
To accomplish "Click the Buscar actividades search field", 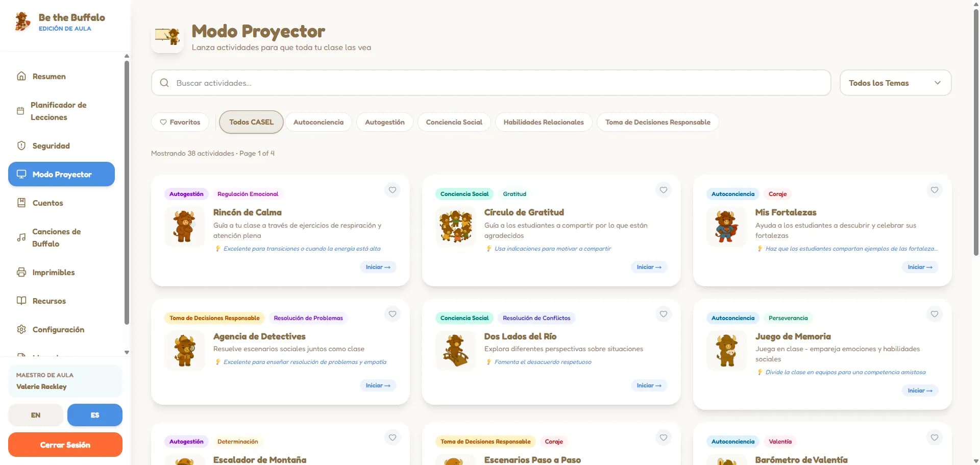I will [x=491, y=83].
